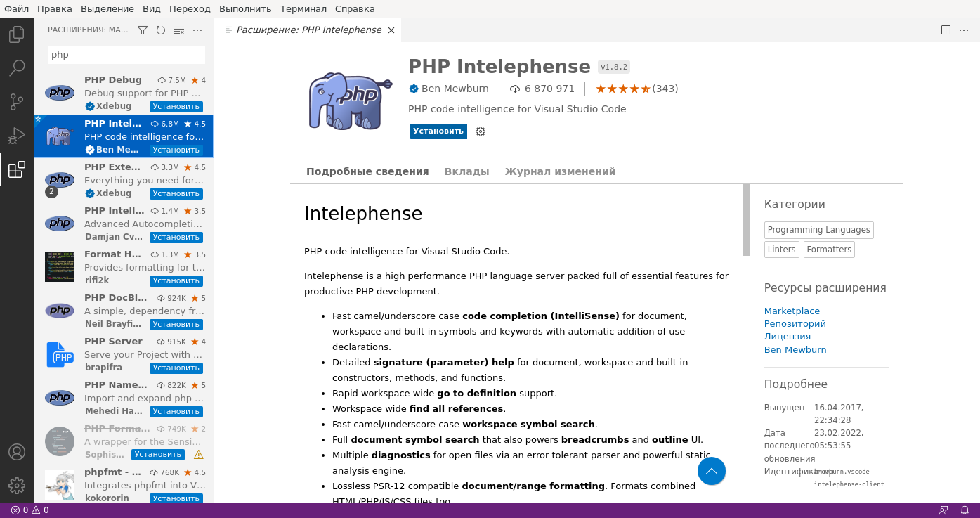Click the scroll to top round button
Screen dimensions: 980x518
(711, 471)
